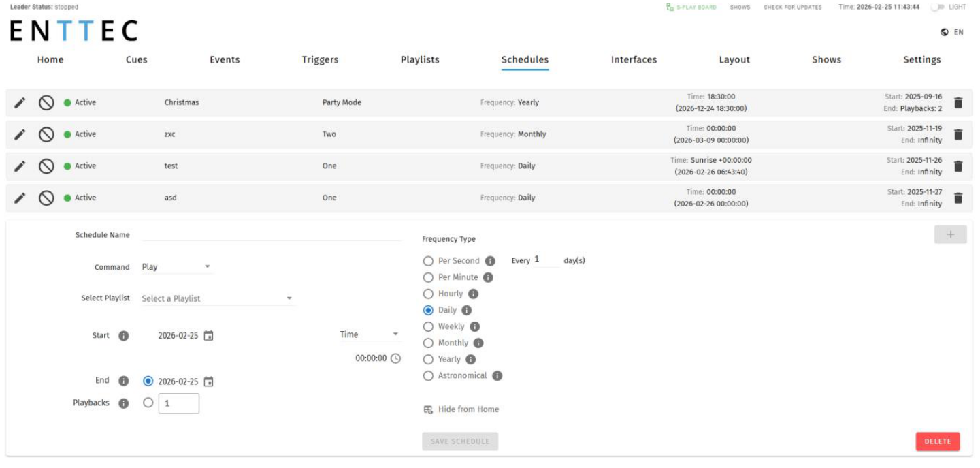Switch to the Interfaces tab

(x=634, y=60)
